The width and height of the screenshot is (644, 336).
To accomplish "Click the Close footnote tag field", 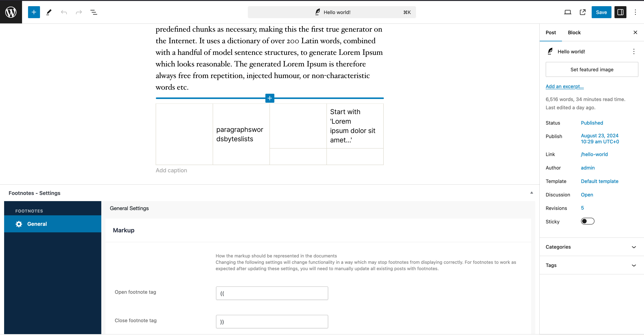I will [272, 322].
